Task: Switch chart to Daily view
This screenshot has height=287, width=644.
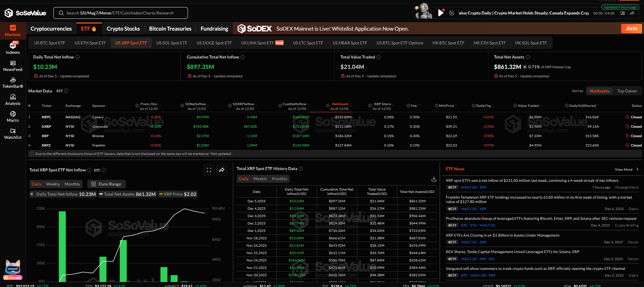Action: tap(37, 184)
